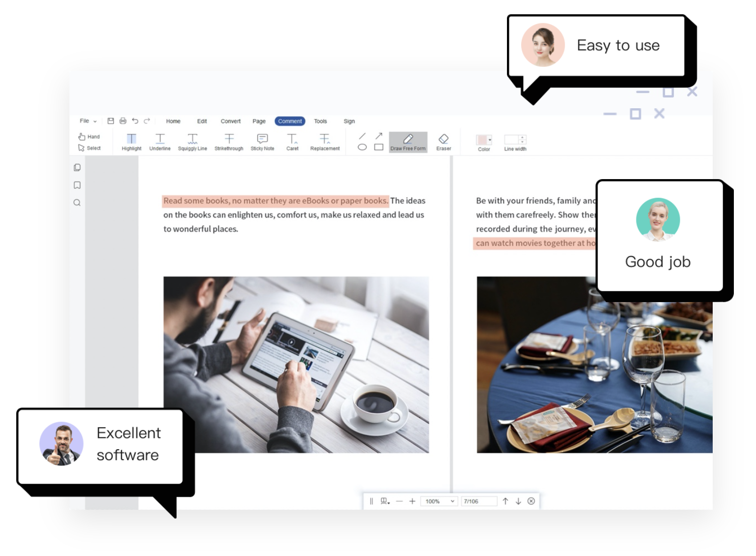Open the Tools tab

[320, 121]
